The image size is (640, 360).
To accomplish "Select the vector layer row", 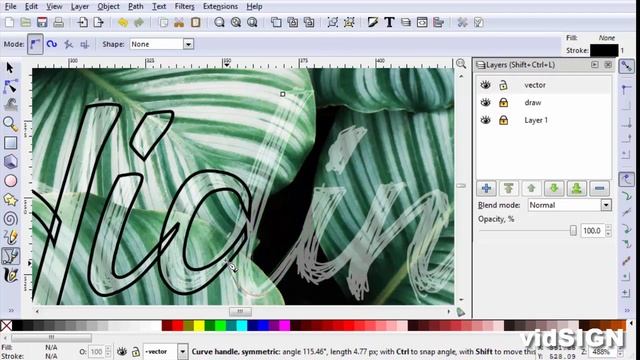I will (x=544, y=85).
